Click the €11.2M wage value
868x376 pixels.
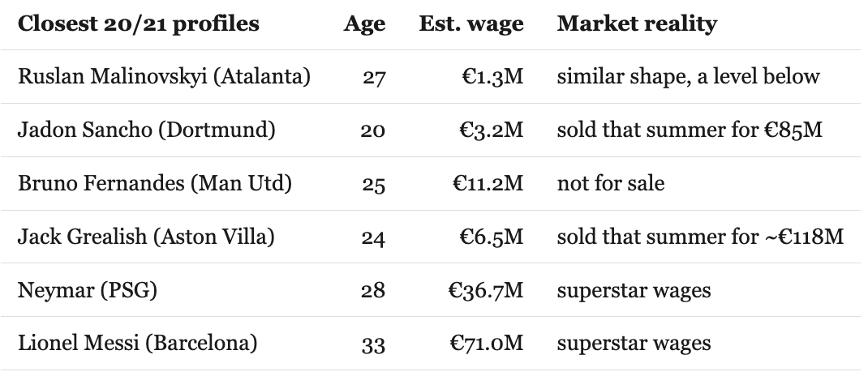coord(488,183)
